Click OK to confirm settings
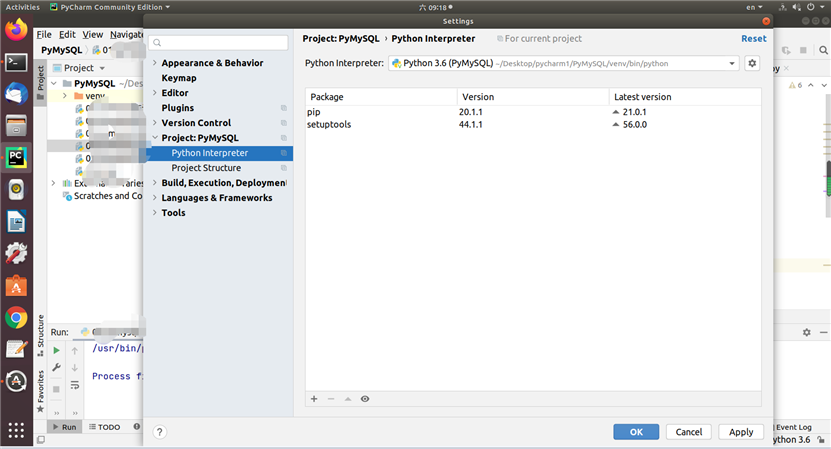831x449 pixels. click(636, 432)
